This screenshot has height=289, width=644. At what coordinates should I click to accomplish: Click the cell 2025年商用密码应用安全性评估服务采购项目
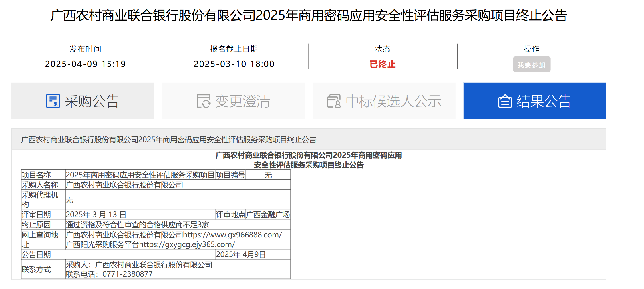[140, 175]
